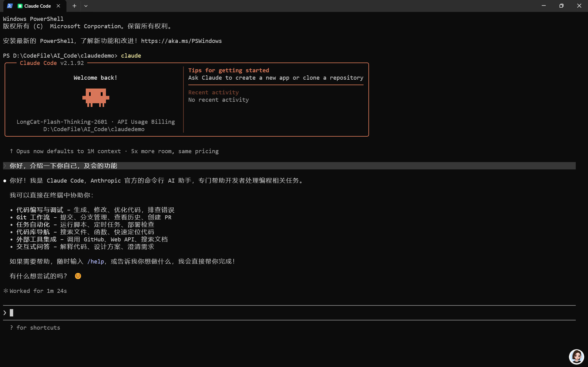Click the typed "claude" command
Screen dimensions: 588x367
coord(131,56)
